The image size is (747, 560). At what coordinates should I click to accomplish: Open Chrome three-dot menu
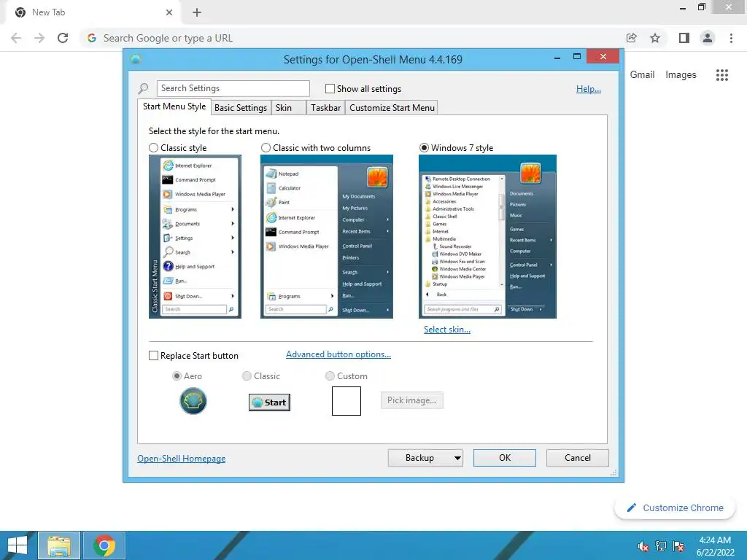731,38
